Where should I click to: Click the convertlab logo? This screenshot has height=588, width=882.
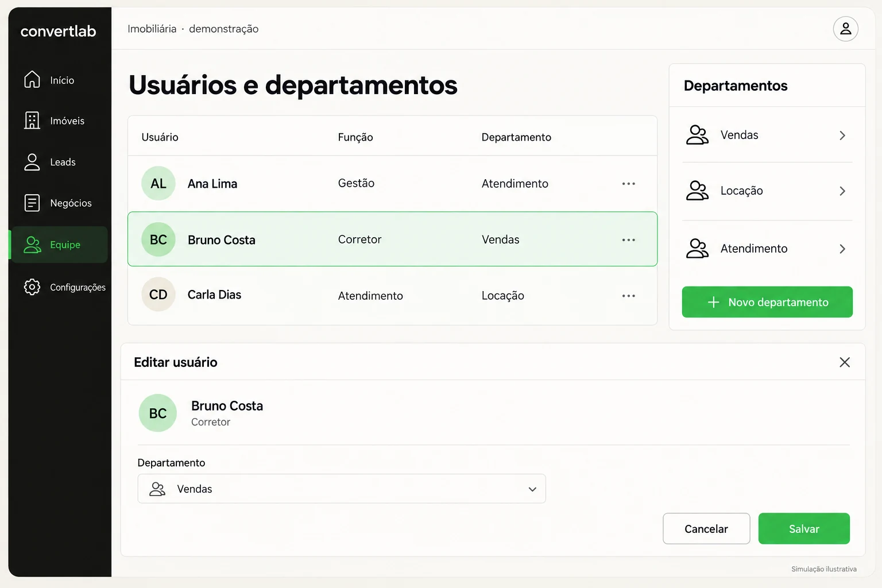click(x=58, y=31)
